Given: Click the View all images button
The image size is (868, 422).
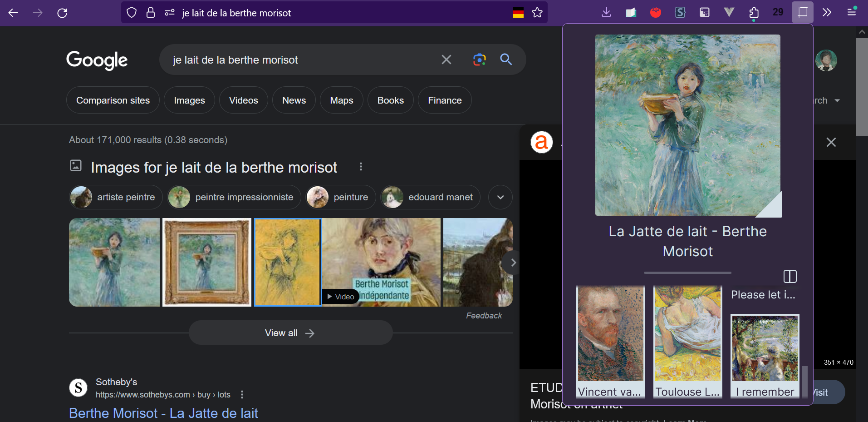Looking at the screenshot, I should [290, 333].
